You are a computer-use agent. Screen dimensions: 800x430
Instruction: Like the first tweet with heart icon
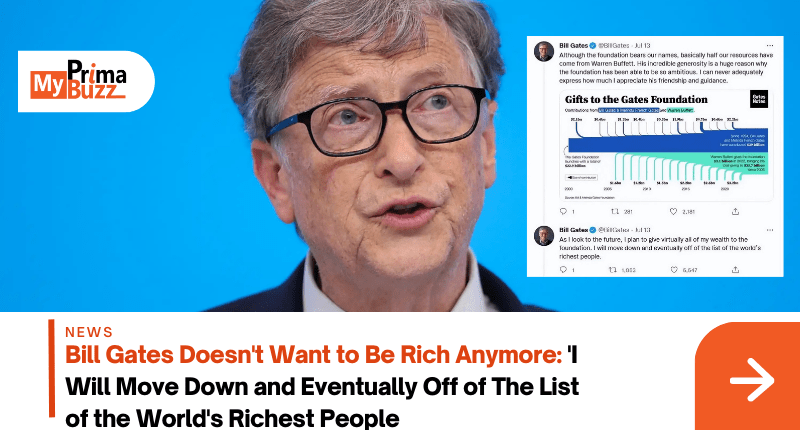click(x=673, y=211)
